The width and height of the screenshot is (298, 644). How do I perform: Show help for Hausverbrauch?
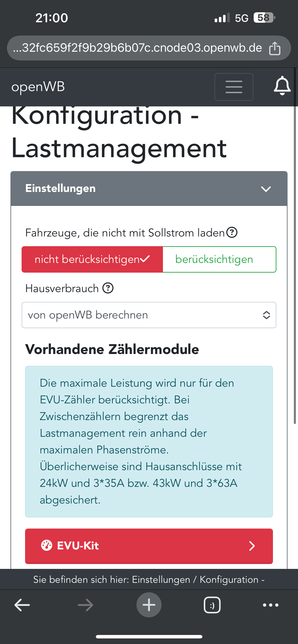[108, 288]
